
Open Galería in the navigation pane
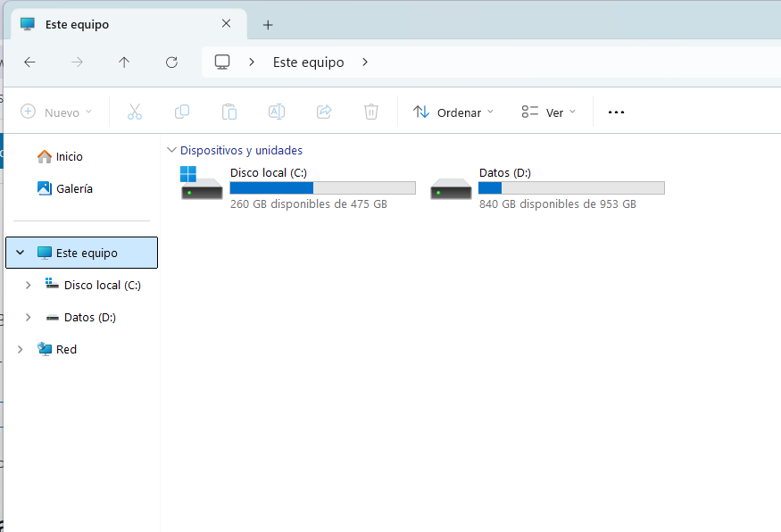click(x=74, y=188)
